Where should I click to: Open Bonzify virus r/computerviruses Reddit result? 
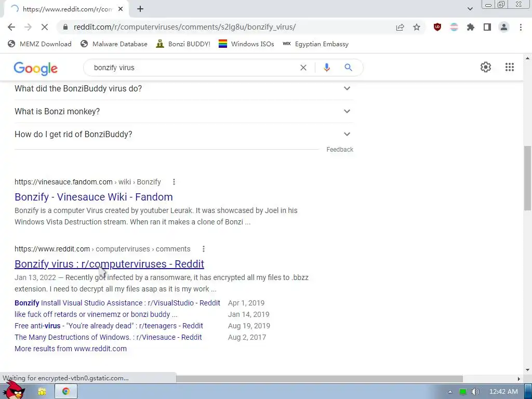[x=109, y=263]
